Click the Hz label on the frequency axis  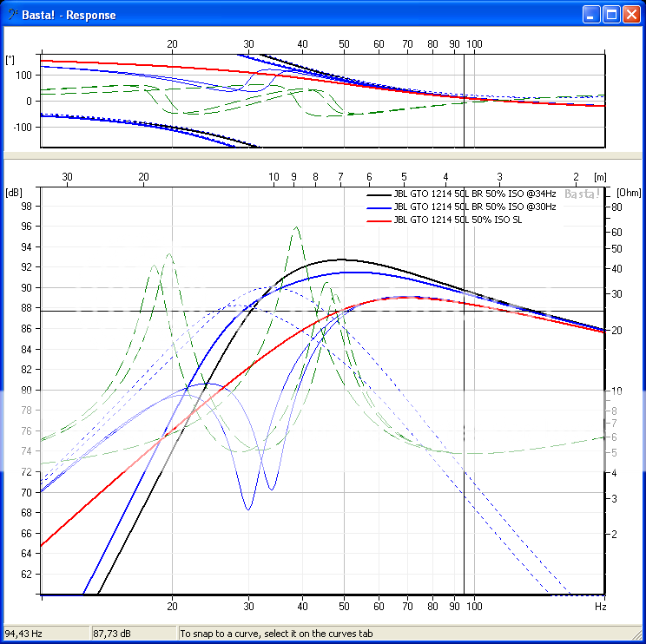click(600, 608)
